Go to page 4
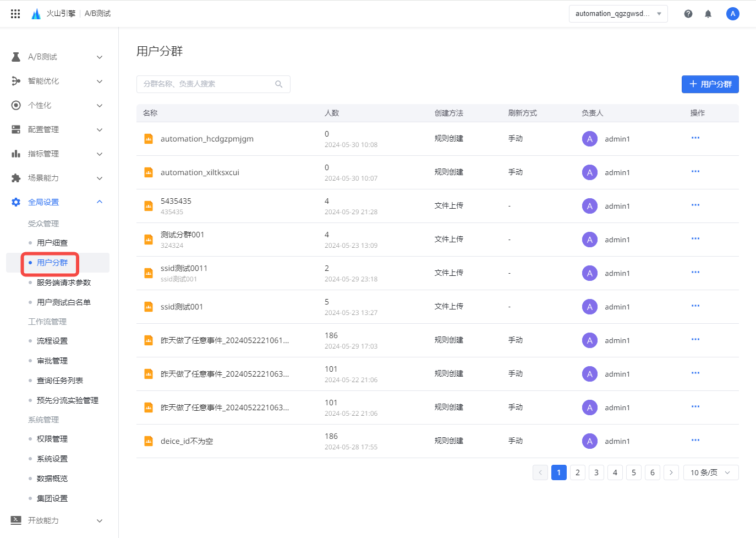756x538 pixels. 615,472
